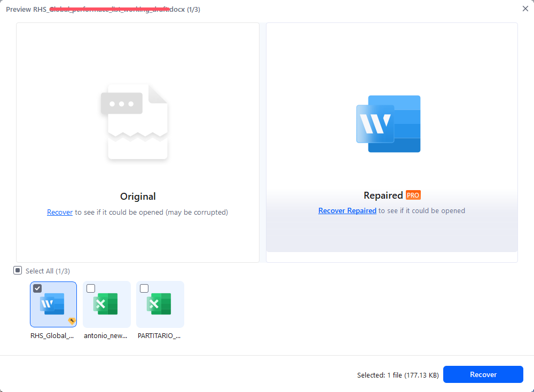Check the antonio_new file checkbox
This screenshot has width=534, height=392.
91,288
